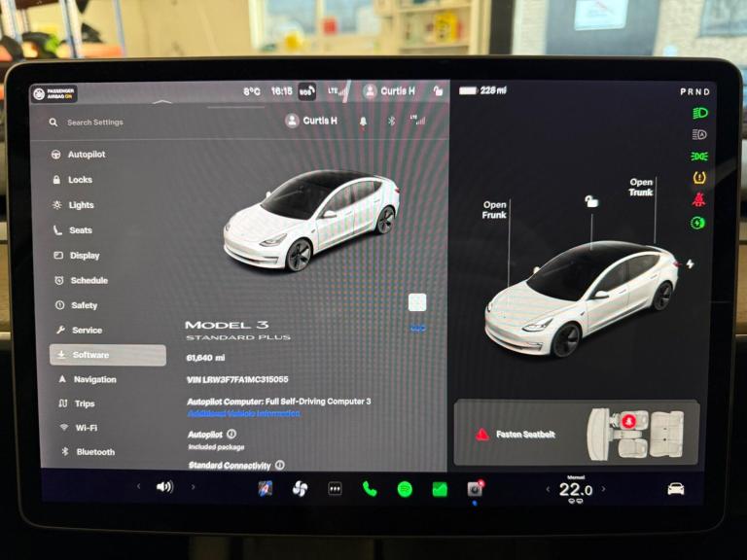This screenshot has height=560, width=747.
Task: Open the dashcam camera app icon
Action: (x=475, y=489)
